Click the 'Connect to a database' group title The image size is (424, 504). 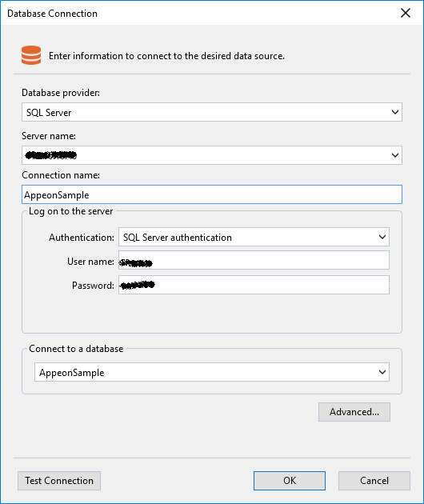tap(76, 349)
